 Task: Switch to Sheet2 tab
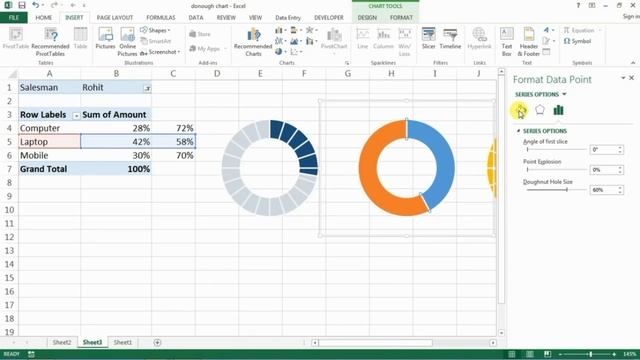point(62,342)
